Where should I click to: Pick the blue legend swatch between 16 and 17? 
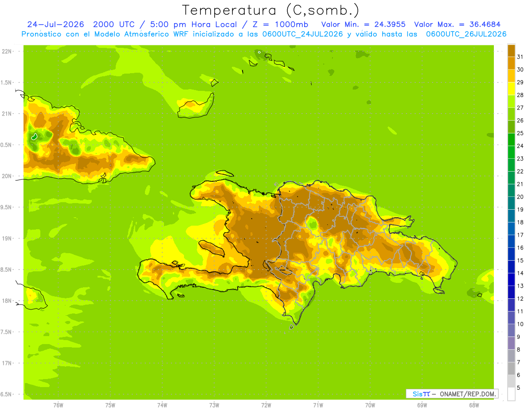coord(511,241)
